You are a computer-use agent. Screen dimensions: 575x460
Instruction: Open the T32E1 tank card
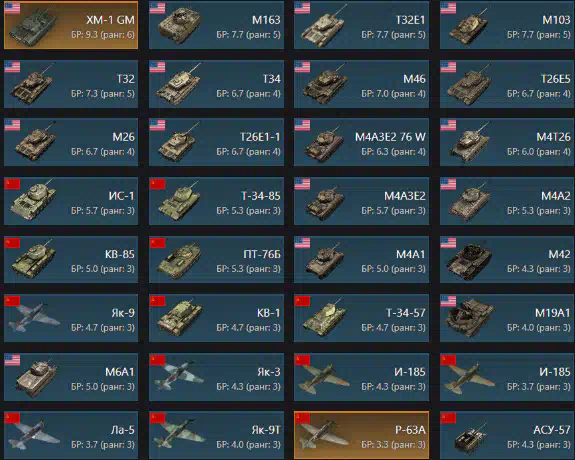pyautogui.click(x=361, y=25)
